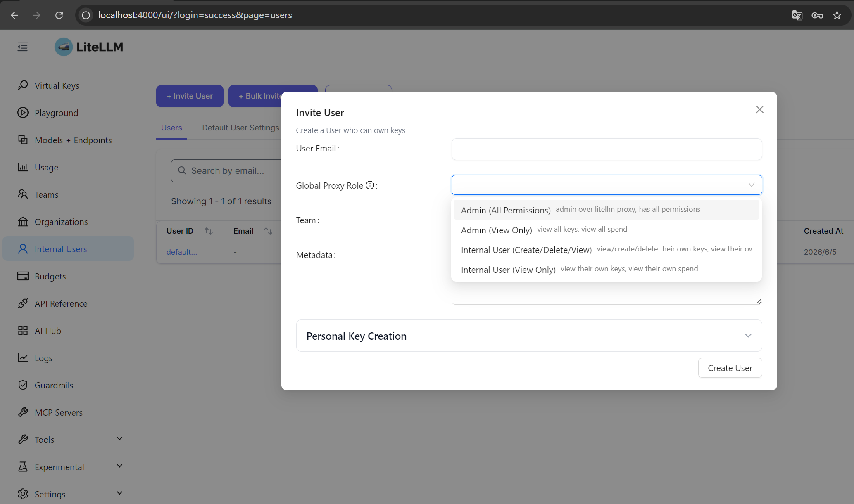The width and height of the screenshot is (854, 504).
Task: Switch to Default User Settings tab
Action: (x=240, y=128)
